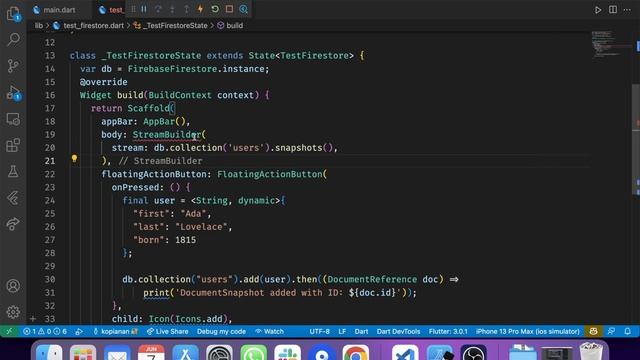Trigger Flutter hot reload lightning icon

200,9
